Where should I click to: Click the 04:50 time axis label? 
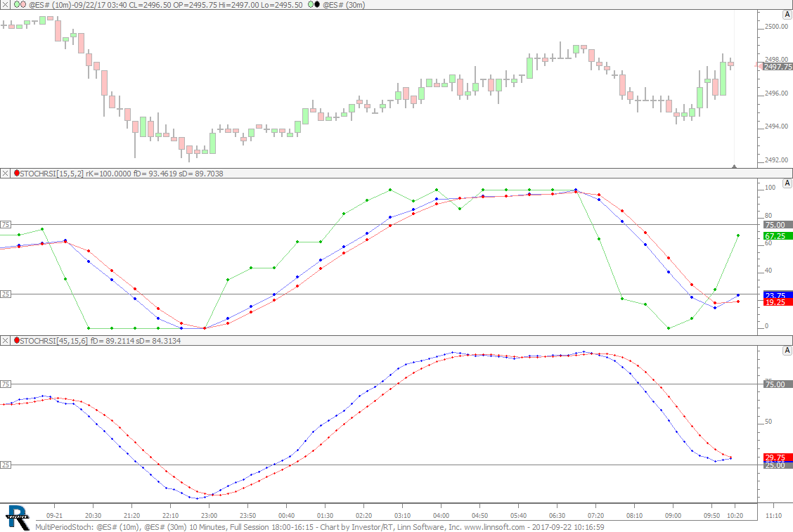point(480,515)
